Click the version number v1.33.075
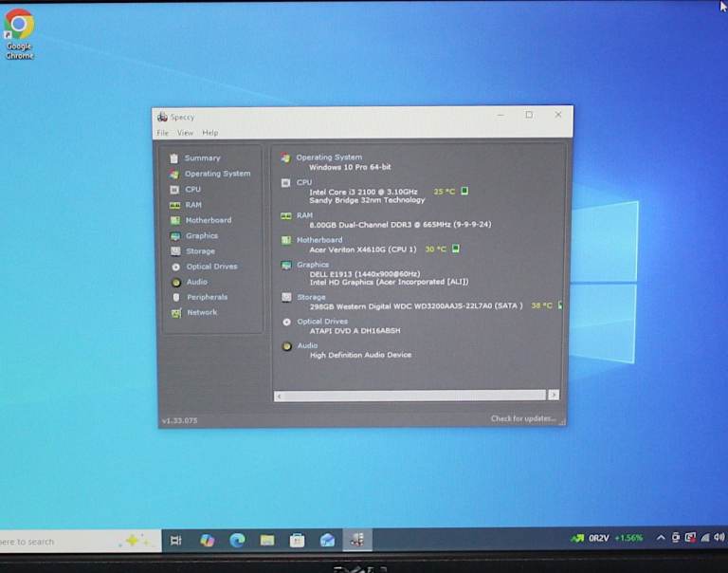Viewport: 728px width, 573px height. (180, 420)
